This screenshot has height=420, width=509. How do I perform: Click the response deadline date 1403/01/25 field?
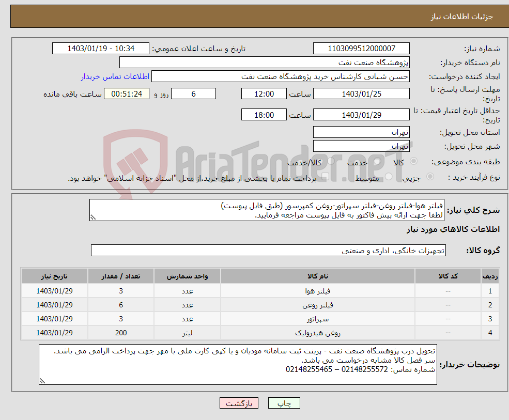[361, 94]
